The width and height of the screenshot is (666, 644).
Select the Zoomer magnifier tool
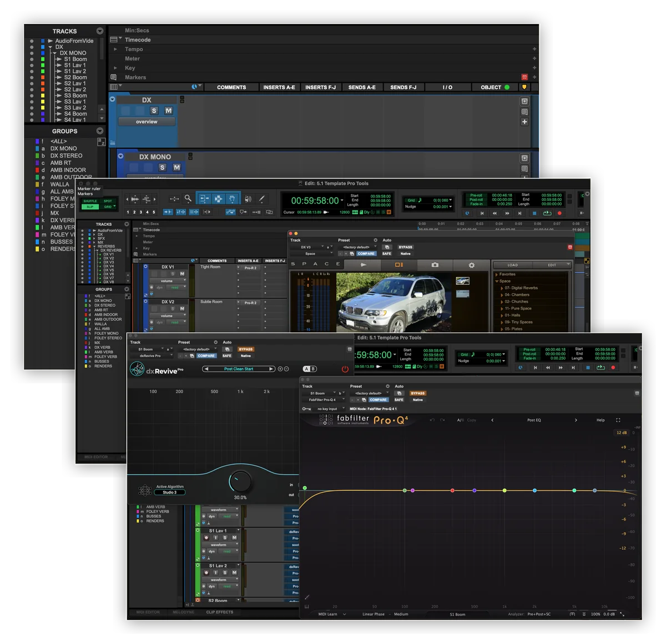(x=188, y=198)
